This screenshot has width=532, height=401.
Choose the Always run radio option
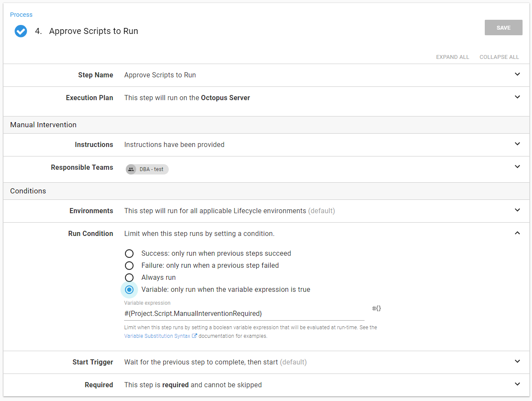tap(129, 278)
